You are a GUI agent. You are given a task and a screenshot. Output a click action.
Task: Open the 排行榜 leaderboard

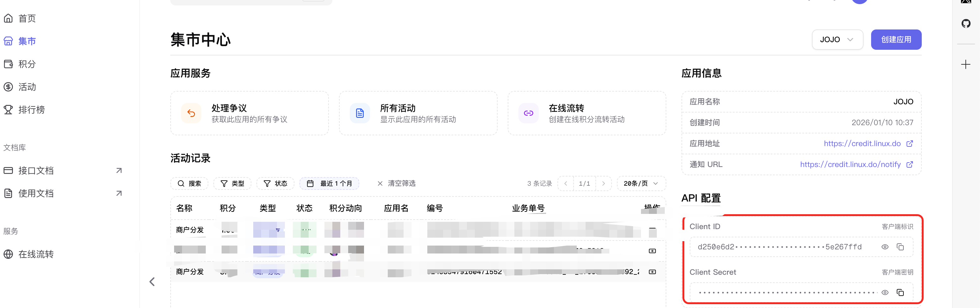31,110
